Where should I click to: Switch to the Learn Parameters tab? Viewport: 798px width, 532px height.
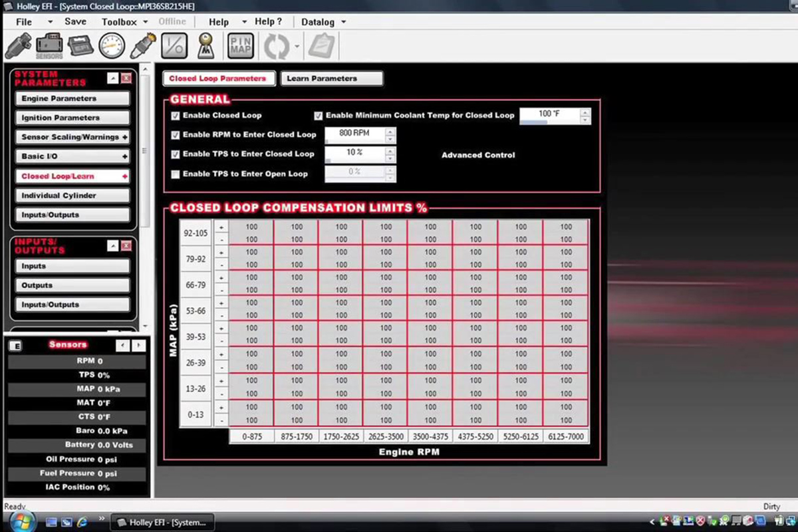pyautogui.click(x=331, y=78)
